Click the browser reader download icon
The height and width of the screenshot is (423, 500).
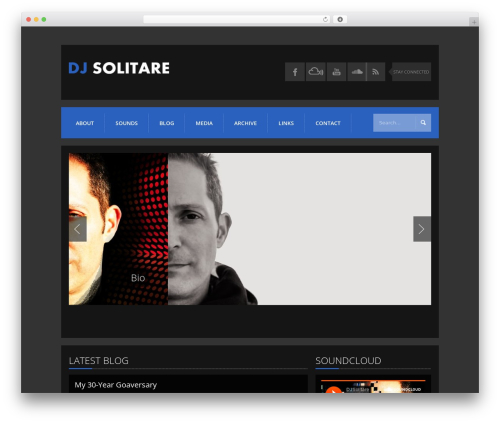point(340,19)
